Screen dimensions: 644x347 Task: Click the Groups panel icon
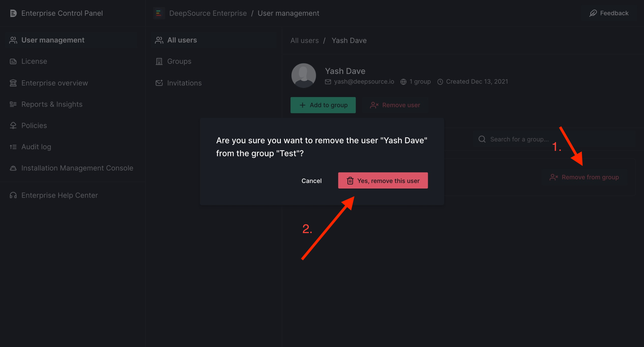pyautogui.click(x=159, y=61)
